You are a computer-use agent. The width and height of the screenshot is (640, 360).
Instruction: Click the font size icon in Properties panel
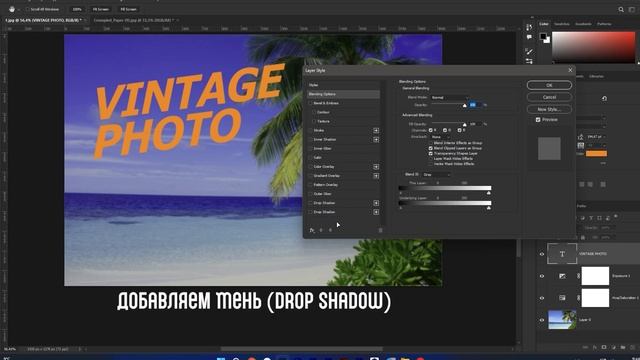point(581,137)
